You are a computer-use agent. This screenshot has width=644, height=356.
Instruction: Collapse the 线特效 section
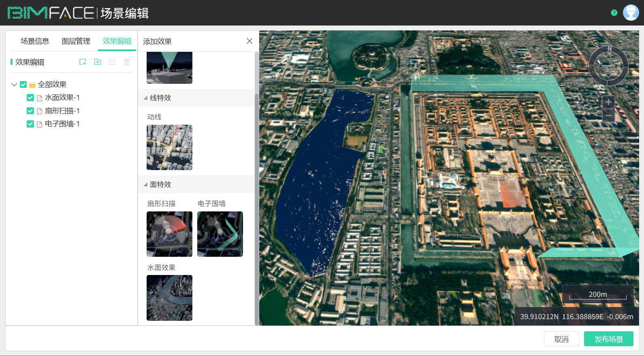pyautogui.click(x=145, y=98)
